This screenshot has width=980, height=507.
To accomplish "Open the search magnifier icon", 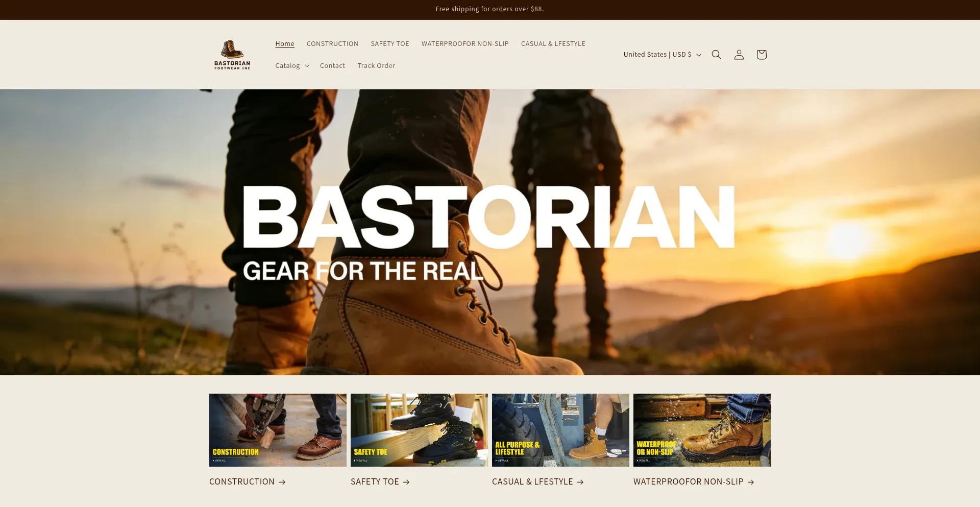I will 716,55.
